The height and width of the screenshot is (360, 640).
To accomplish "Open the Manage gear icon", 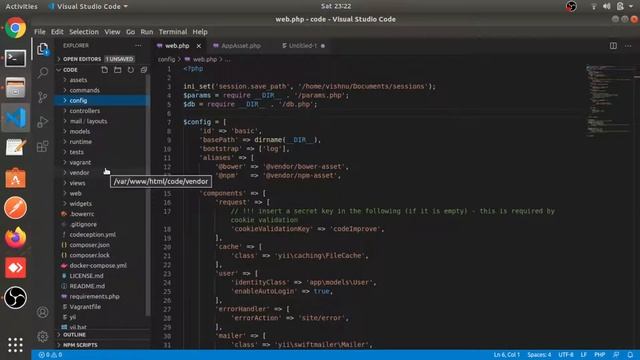I will [43, 336].
